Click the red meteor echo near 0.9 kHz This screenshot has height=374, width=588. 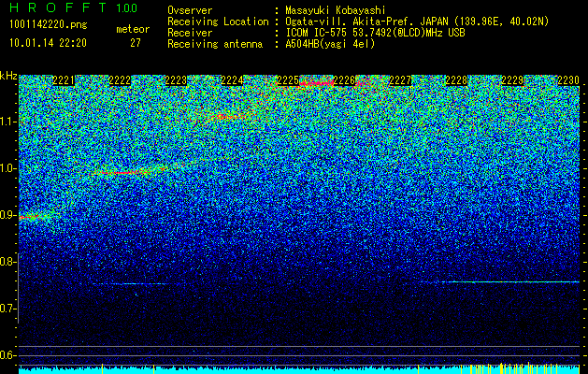point(32,217)
